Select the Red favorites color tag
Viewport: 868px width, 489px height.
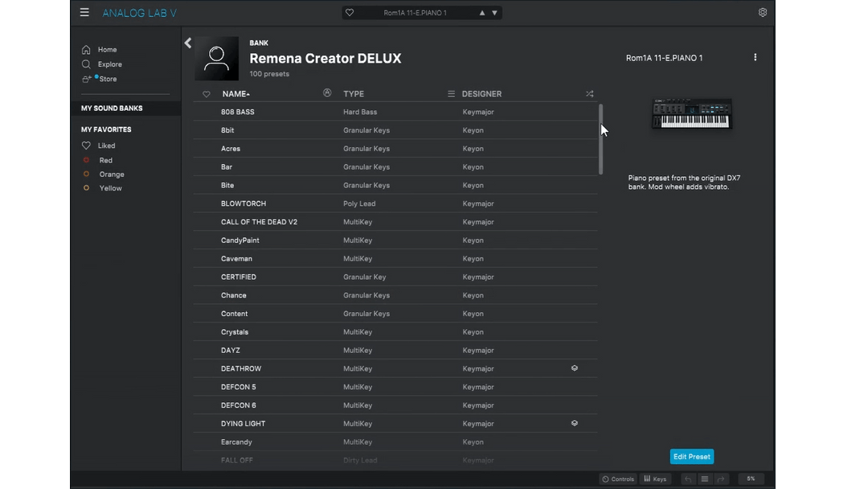pyautogui.click(x=105, y=161)
